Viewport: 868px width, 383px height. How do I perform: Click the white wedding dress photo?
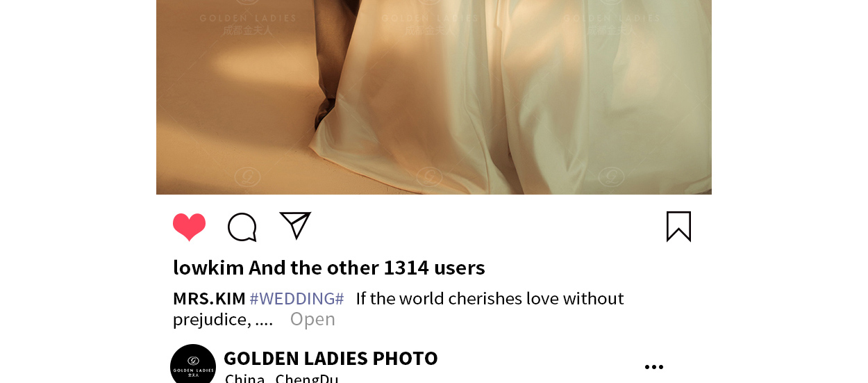(x=434, y=97)
